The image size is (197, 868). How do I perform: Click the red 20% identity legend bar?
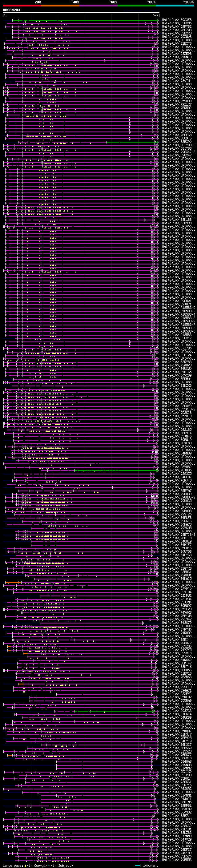(22, 6)
